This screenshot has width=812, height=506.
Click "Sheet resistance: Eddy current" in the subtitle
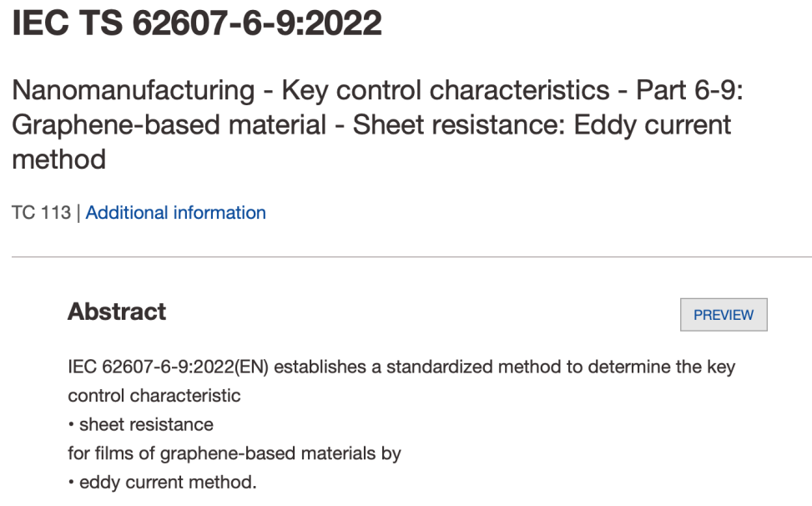click(542, 125)
